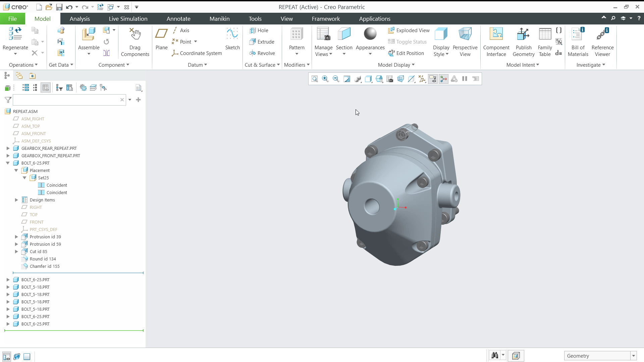The width and height of the screenshot is (644, 362).
Task: Toggle spin center display in graphics toolbar
Action: pyautogui.click(x=443, y=79)
